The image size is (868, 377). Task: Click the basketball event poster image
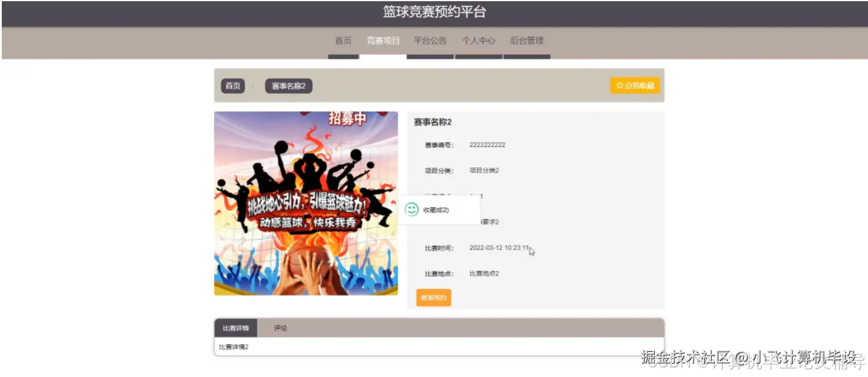(306, 203)
